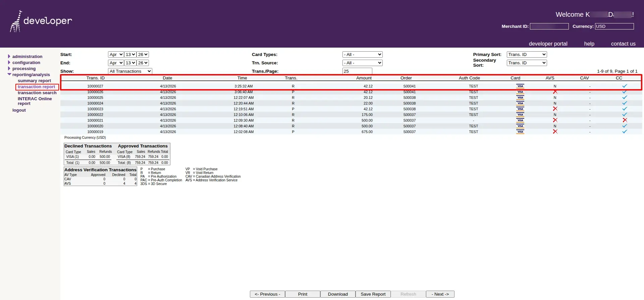644x300 pixels.
Task: Open the Trn. Source dropdown
Action: [363, 63]
